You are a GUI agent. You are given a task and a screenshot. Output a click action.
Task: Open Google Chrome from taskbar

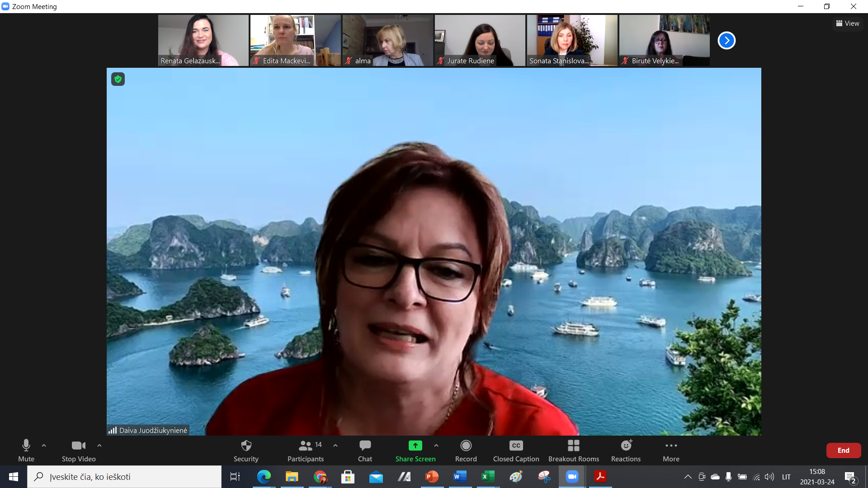[320, 477]
